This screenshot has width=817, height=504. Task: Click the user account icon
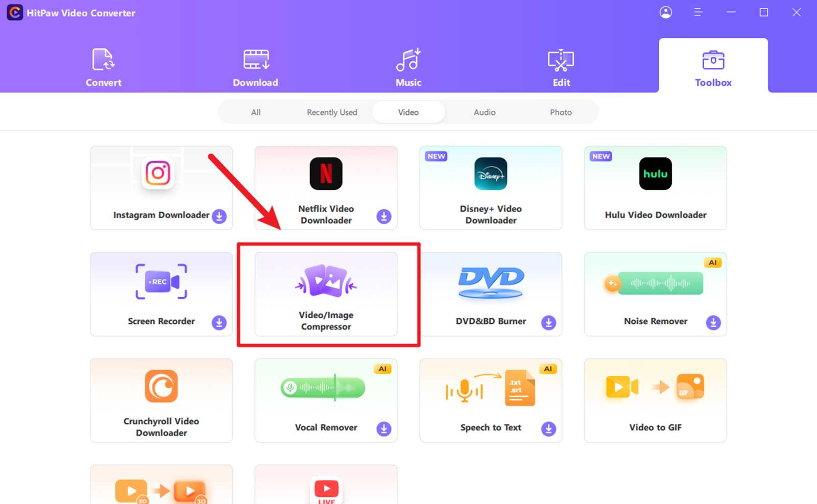(666, 12)
